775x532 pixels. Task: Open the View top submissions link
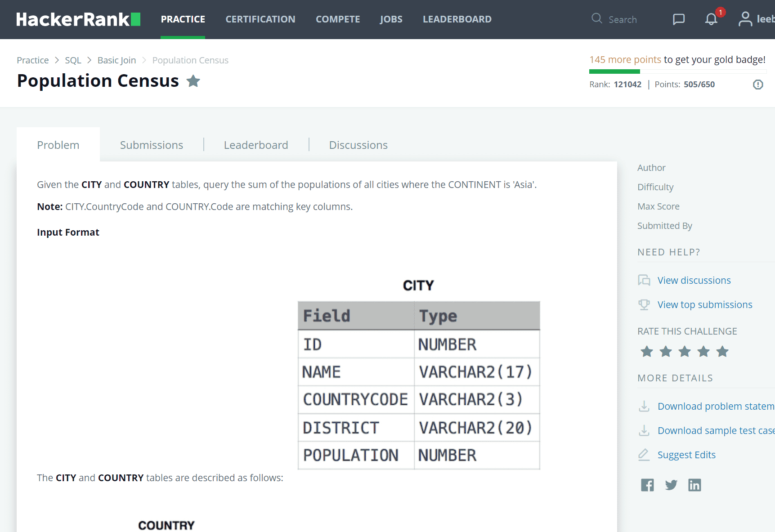click(705, 304)
